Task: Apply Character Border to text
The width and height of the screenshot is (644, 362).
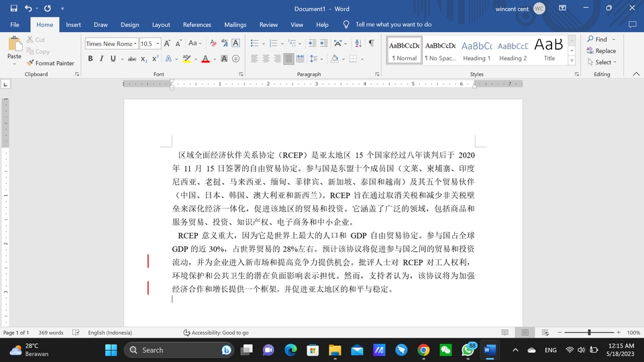Action: [235, 43]
